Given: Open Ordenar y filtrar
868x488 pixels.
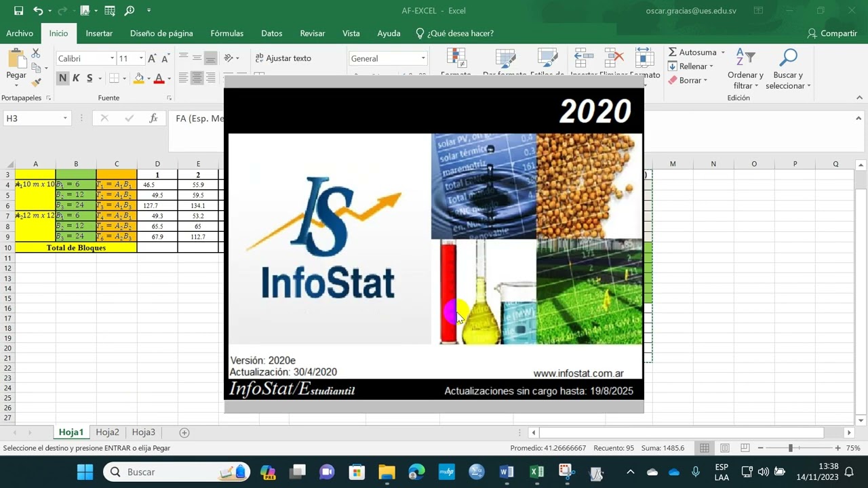Looking at the screenshot, I should [x=745, y=68].
